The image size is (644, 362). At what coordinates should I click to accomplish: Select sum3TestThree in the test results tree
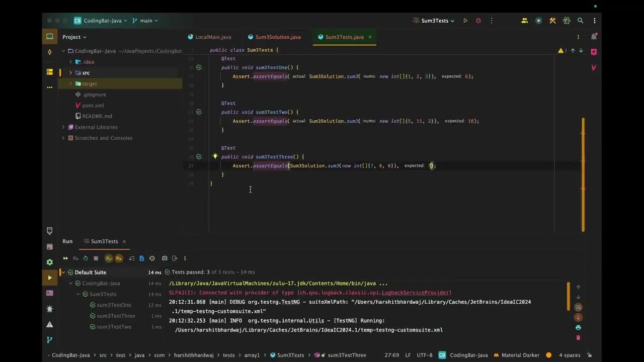(116, 316)
